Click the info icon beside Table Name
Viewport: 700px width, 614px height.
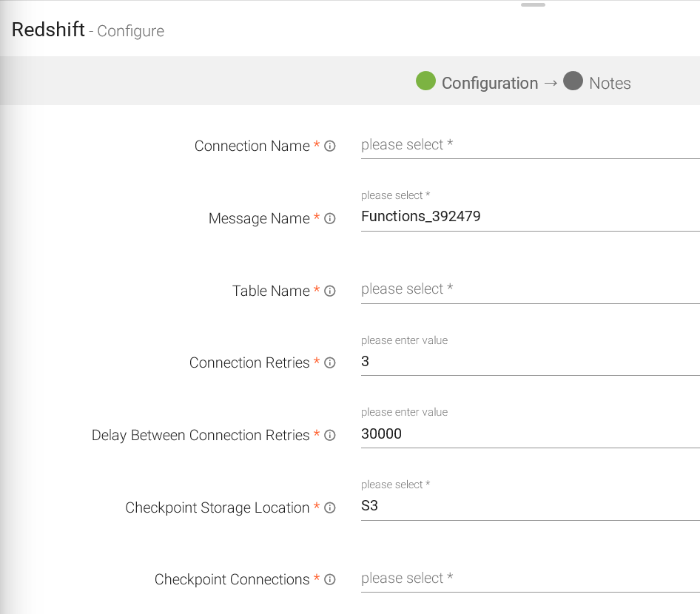tap(330, 291)
